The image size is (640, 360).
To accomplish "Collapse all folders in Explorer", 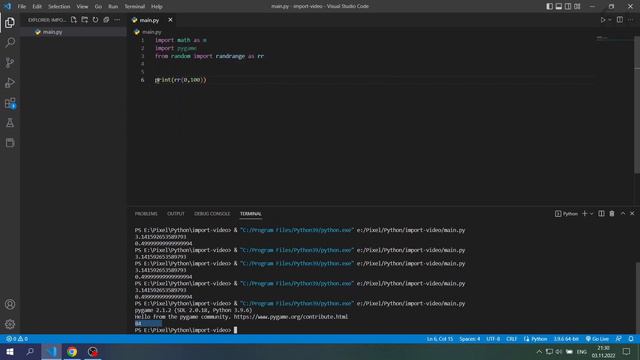I will (106, 20).
